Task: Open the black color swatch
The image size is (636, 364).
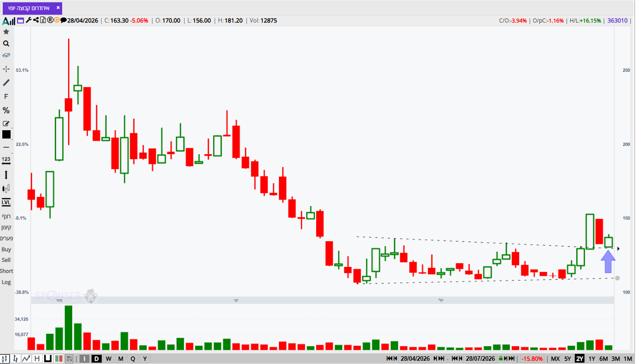Action: (x=6, y=134)
